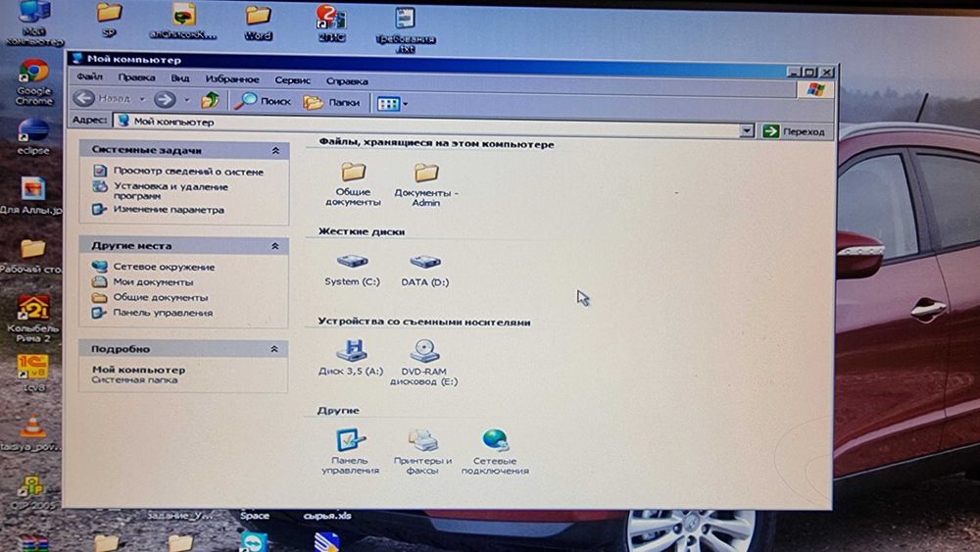Open the Документы - Admin folder
980x552 pixels.
[x=425, y=184]
